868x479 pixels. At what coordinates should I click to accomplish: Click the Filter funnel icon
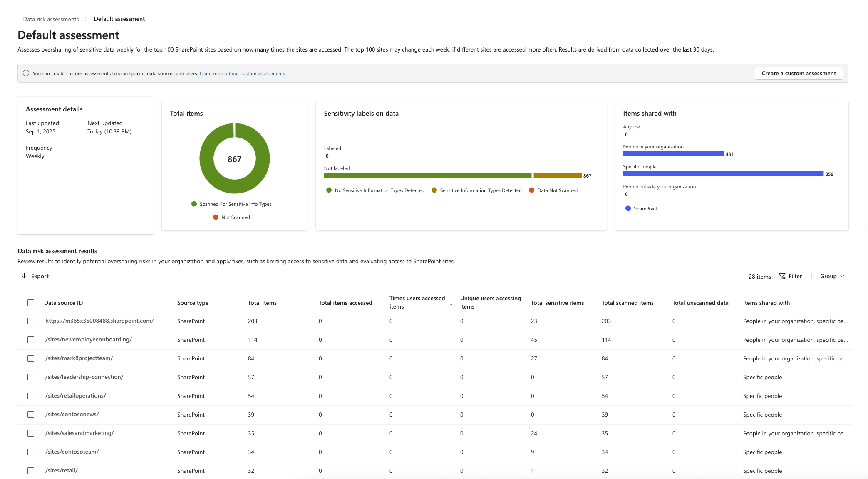[782, 276]
